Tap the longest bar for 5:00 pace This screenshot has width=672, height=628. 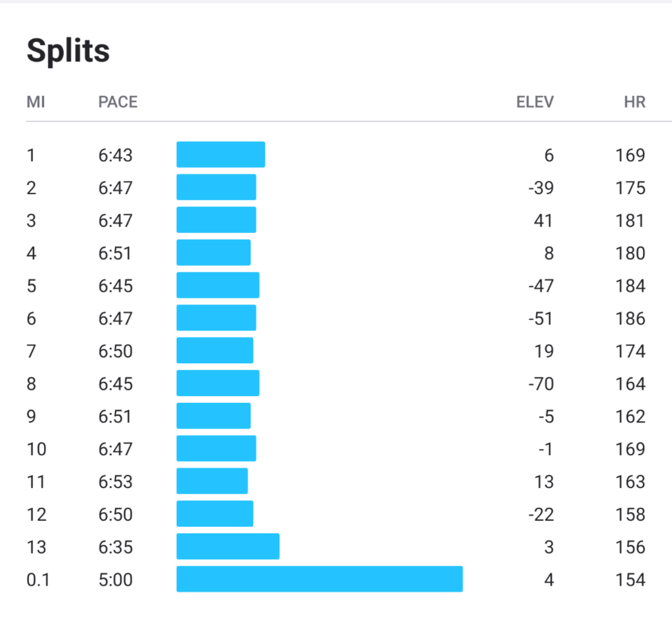(x=320, y=579)
